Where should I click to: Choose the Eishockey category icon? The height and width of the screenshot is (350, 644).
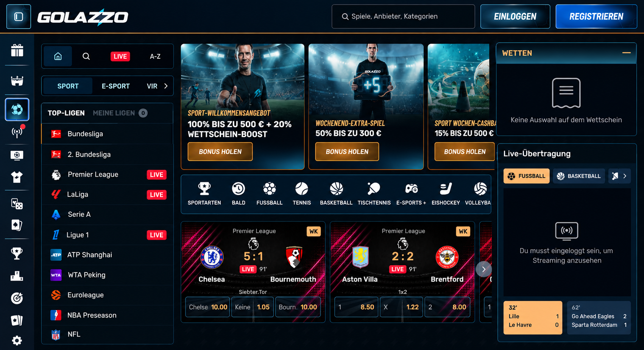pos(446,194)
